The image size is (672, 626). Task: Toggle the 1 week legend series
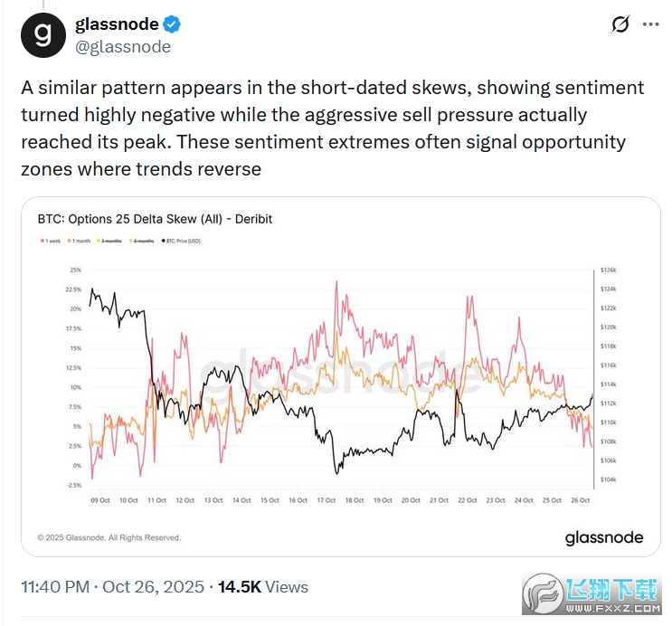tap(53, 240)
